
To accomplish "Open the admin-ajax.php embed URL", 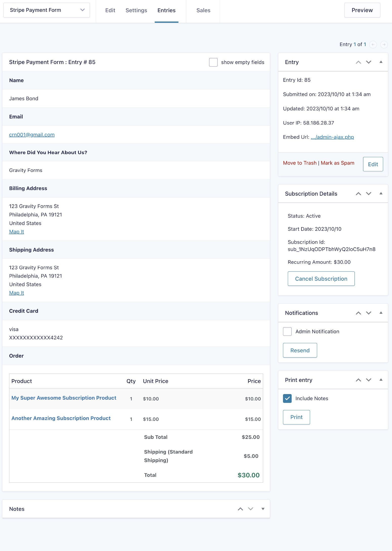I will (332, 137).
